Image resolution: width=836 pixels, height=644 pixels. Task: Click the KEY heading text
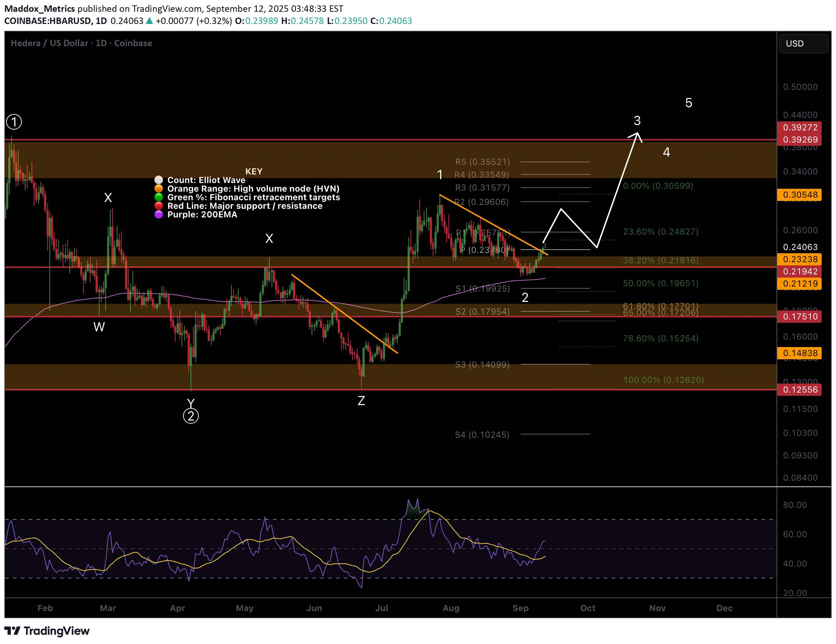[x=254, y=172]
